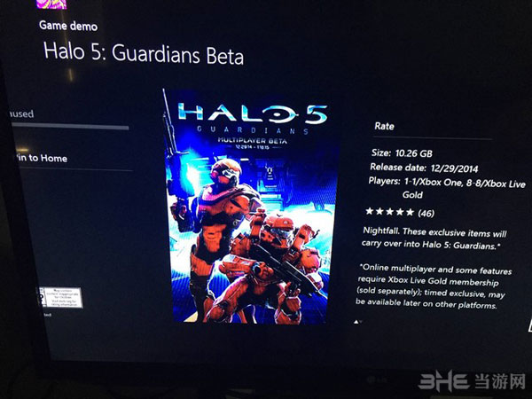Click the Release date 12/29/2014 text
Viewport: 532px width, 399px height.
[x=424, y=168]
